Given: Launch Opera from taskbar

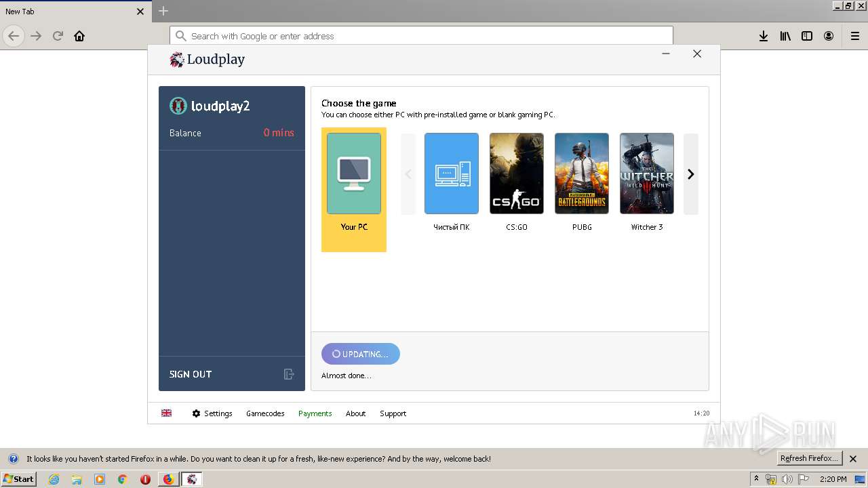Looking at the screenshot, I should tap(145, 479).
